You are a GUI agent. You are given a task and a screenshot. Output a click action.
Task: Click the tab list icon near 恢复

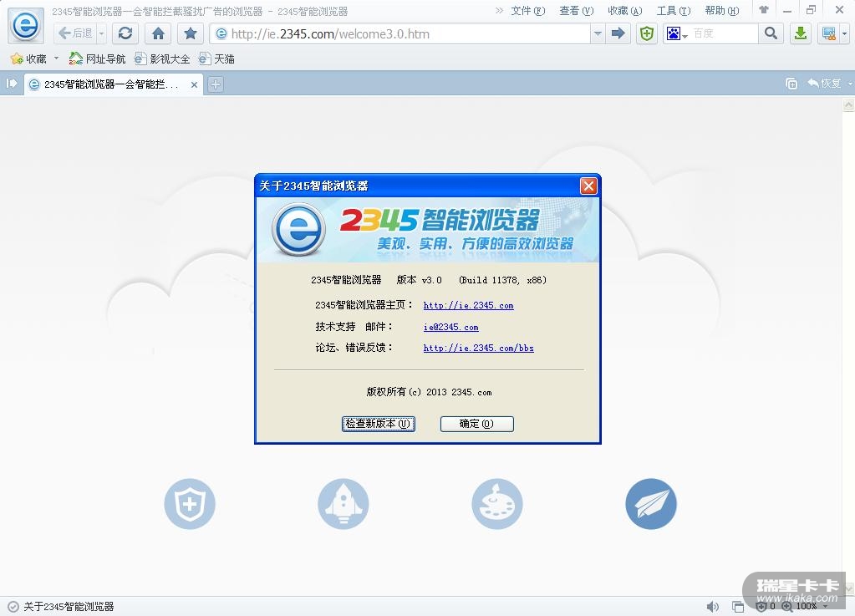[x=791, y=84]
